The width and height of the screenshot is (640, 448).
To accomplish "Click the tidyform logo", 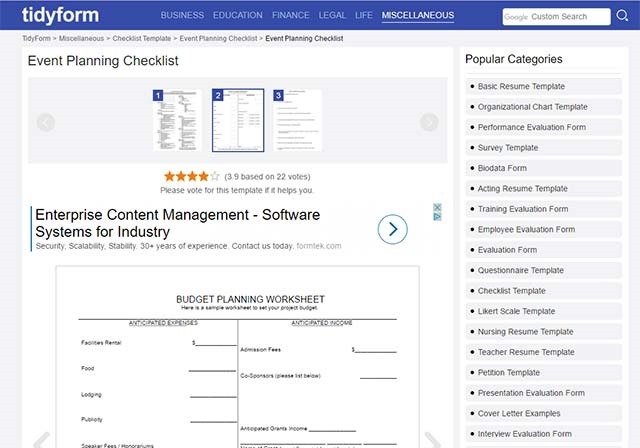I will 60,15.
